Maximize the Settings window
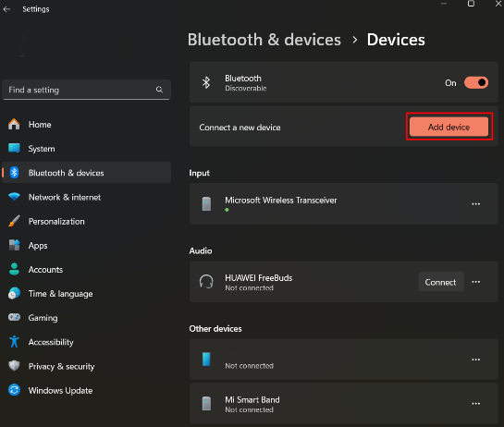 [471, 4]
